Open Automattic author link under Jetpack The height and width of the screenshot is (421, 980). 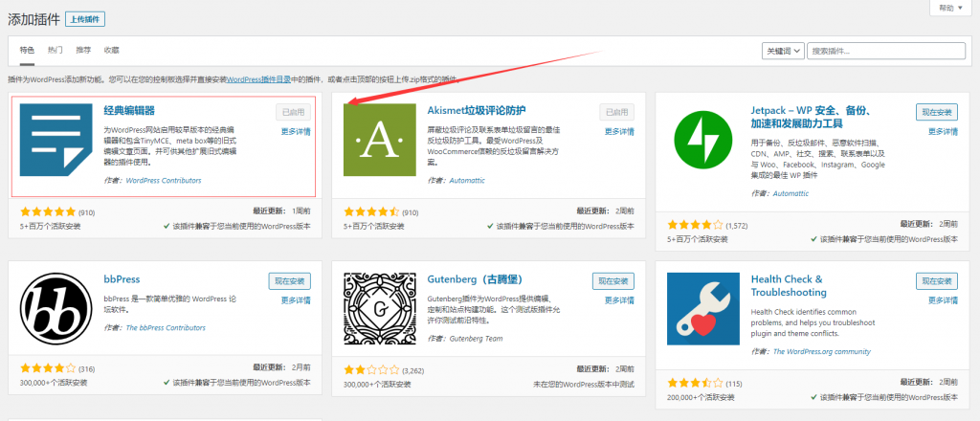791,193
